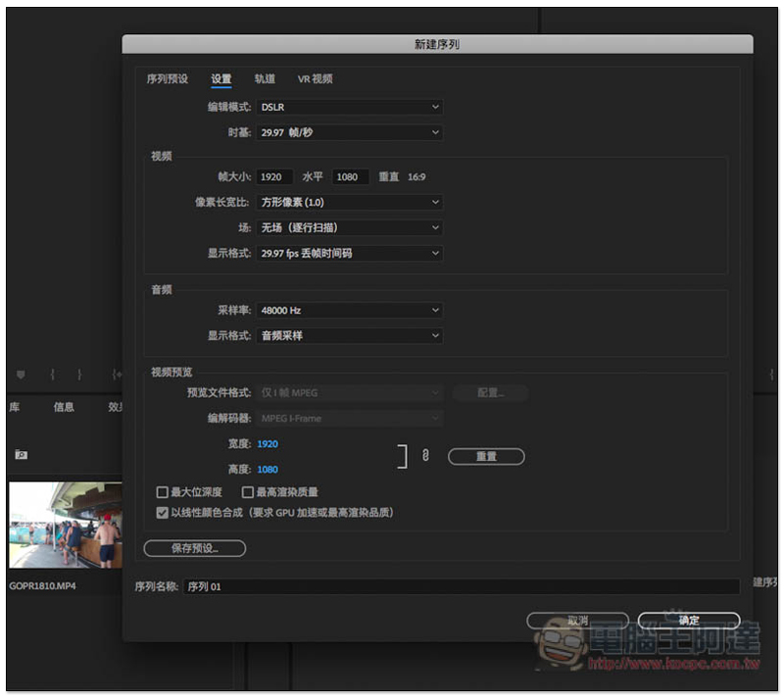The width and height of the screenshot is (784, 699).
Task: Click the mark out brace icon
Action: [x=79, y=374]
